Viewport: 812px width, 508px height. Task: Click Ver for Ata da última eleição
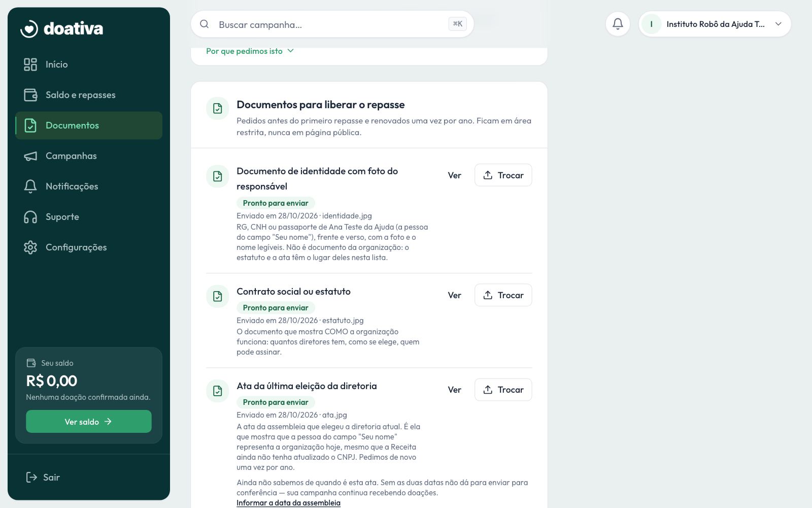click(x=454, y=390)
